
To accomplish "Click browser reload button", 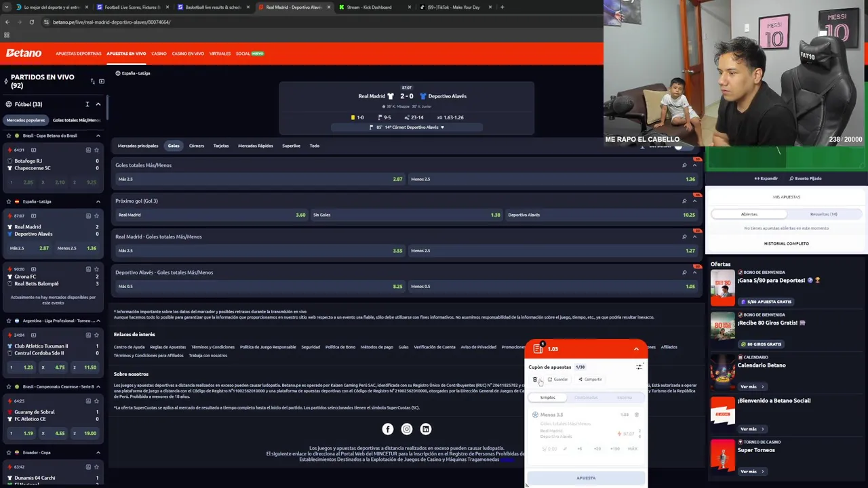I will pos(31,22).
